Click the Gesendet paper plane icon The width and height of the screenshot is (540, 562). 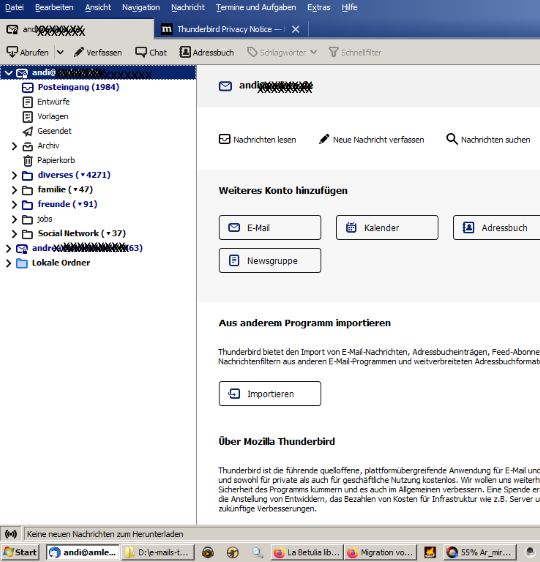tap(28, 132)
